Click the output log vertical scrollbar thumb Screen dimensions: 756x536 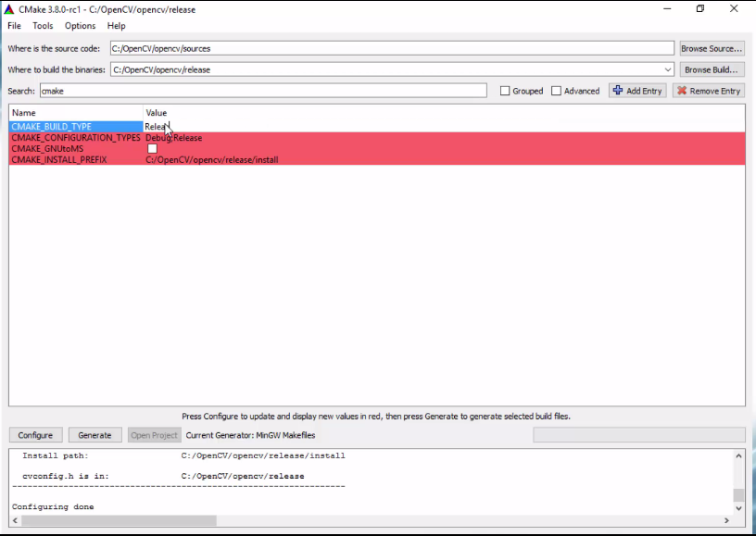coord(738,495)
